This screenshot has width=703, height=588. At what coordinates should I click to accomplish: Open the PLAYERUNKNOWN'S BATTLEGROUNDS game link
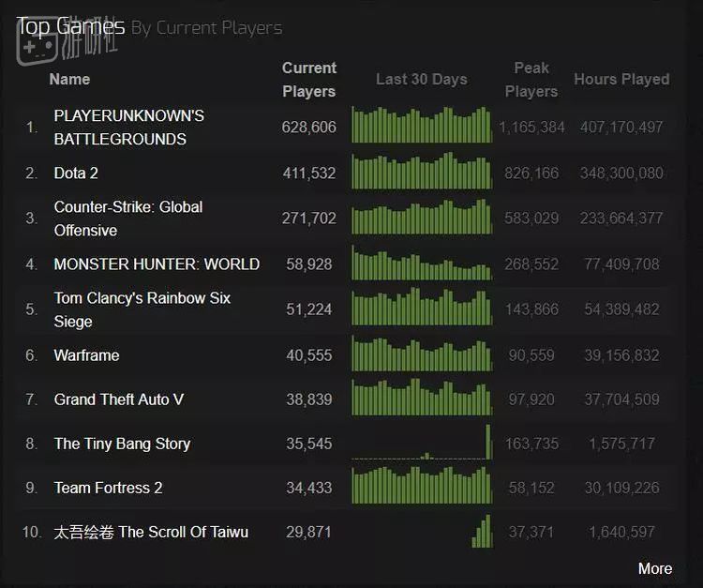pos(128,128)
